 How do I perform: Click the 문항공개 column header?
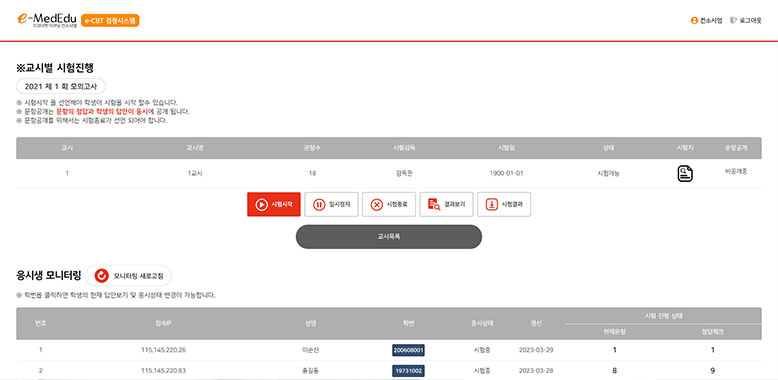pyautogui.click(x=736, y=148)
